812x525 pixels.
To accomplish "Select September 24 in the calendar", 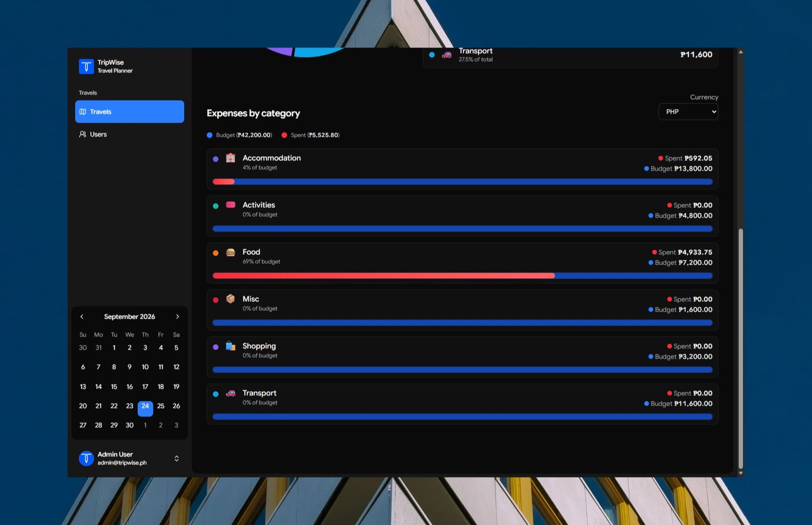I will (x=145, y=407).
